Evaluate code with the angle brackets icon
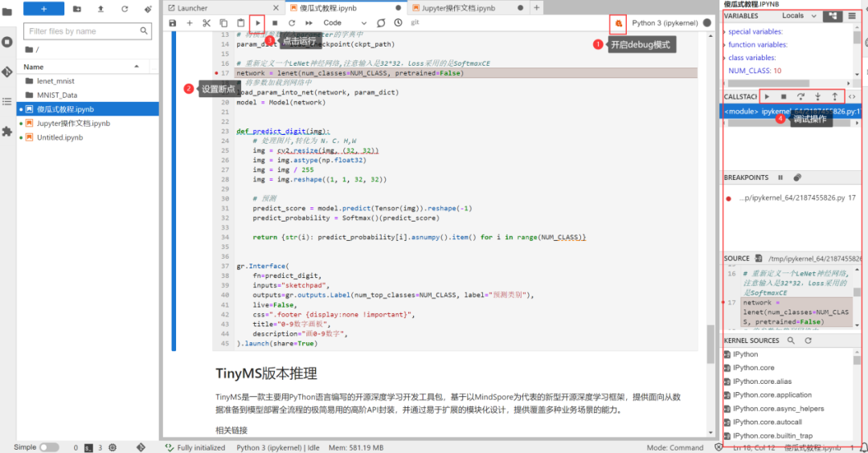The height and width of the screenshot is (453, 868). click(x=852, y=97)
